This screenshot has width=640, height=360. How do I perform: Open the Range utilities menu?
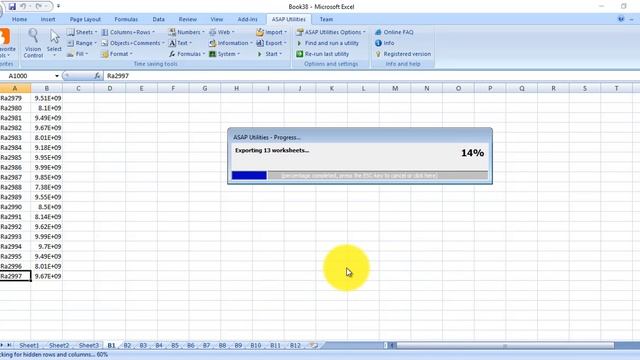tap(82, 43)
